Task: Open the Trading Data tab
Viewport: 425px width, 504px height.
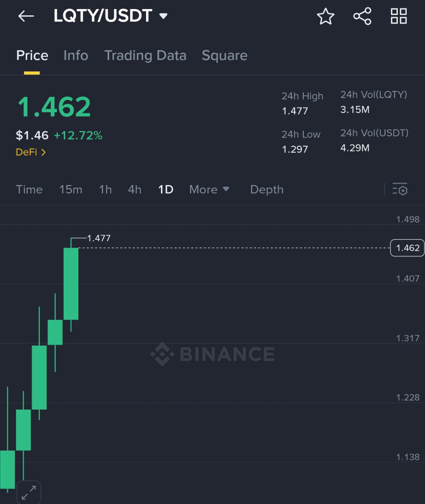Action: click(x=145, y=56)
